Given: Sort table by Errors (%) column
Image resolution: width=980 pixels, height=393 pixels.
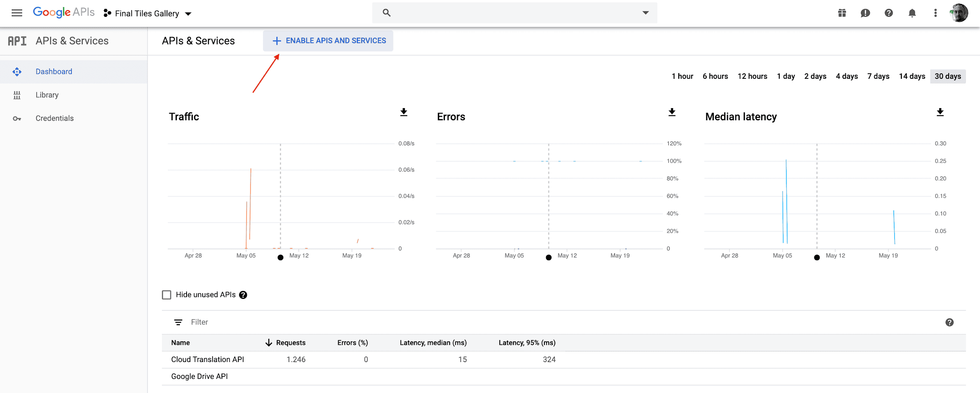Looking at the screenshot, I should (x=352, y=343).
